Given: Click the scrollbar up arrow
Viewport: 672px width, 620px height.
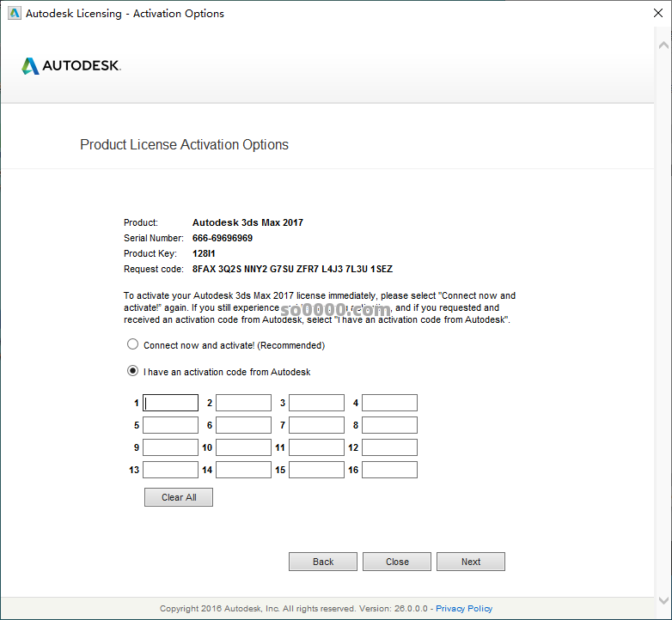Looking at the screenshot, I should click(664, 44).
